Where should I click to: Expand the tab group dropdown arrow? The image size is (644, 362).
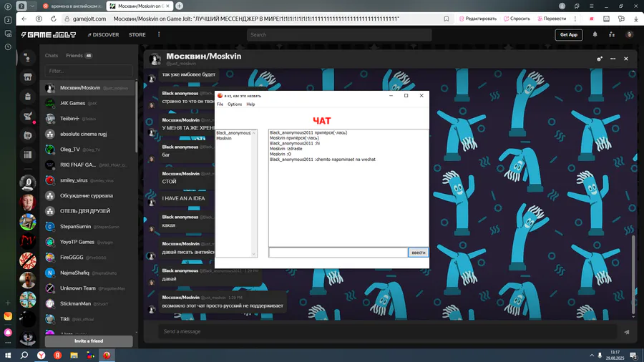(32, 6)
